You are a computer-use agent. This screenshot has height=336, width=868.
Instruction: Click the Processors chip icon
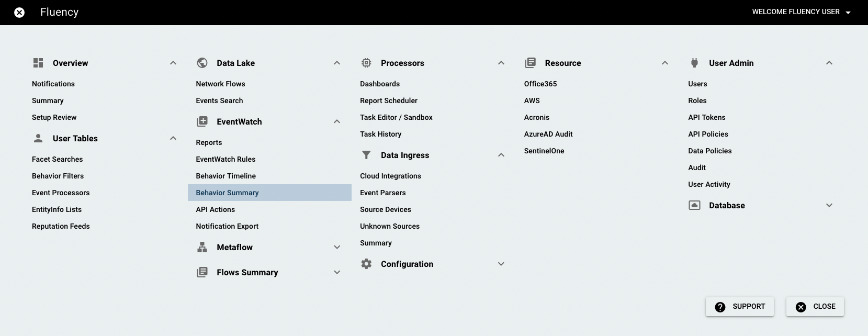click(366, 63)
